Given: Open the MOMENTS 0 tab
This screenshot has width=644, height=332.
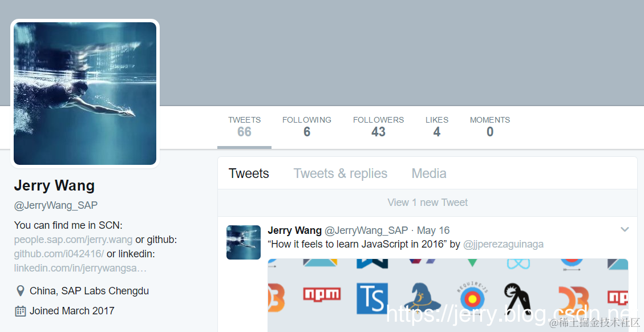Looking at the screenshot, I should [x=490, y=127].
